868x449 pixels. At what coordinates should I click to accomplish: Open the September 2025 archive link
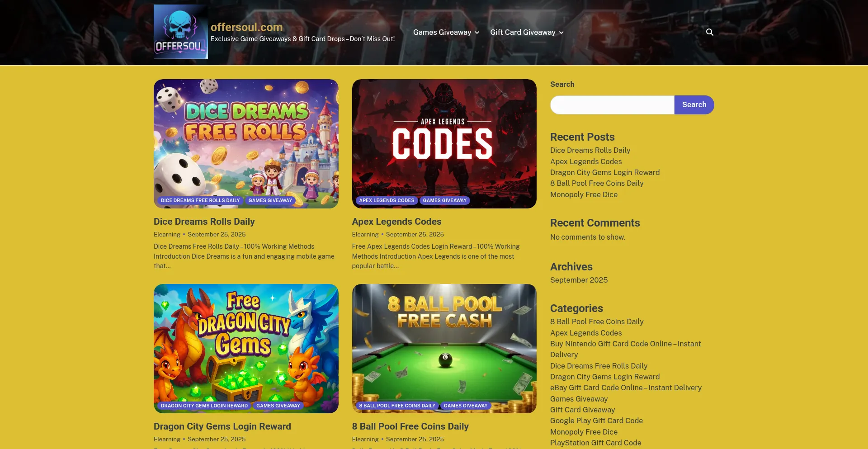579,280
